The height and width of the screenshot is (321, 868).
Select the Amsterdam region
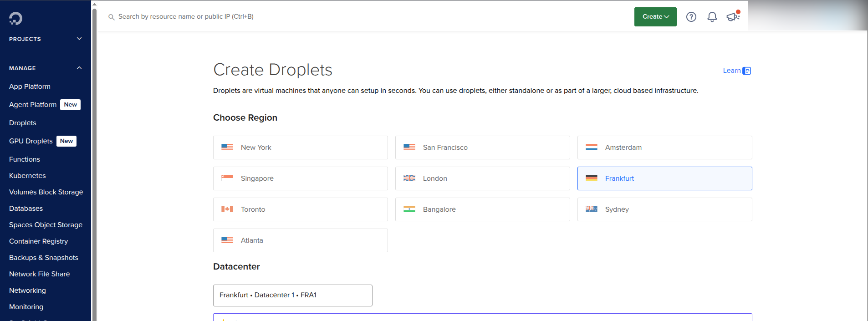coord(665,148)
